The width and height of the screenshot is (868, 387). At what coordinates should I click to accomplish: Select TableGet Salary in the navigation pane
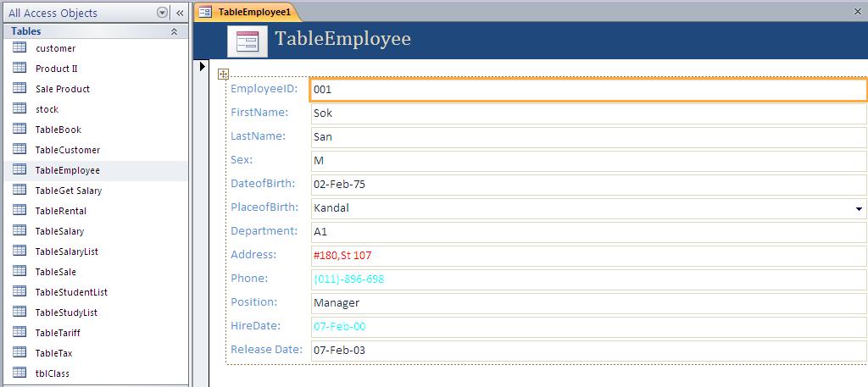pos(68,191)
